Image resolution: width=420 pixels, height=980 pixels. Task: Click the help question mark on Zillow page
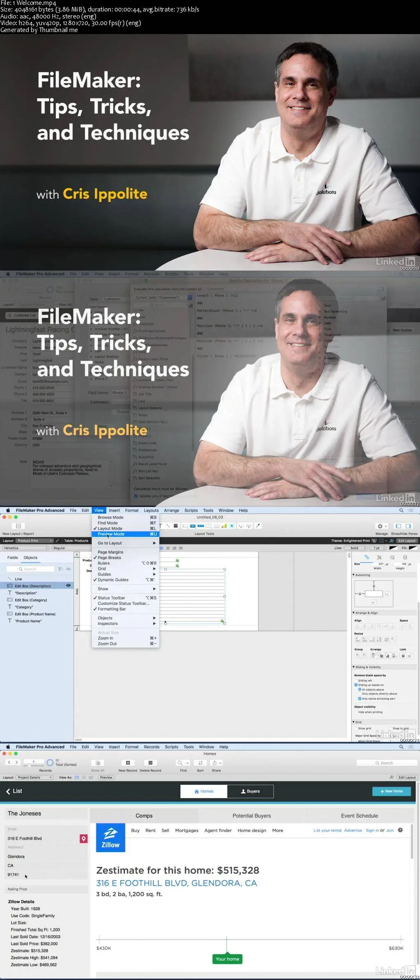[400, 830]
